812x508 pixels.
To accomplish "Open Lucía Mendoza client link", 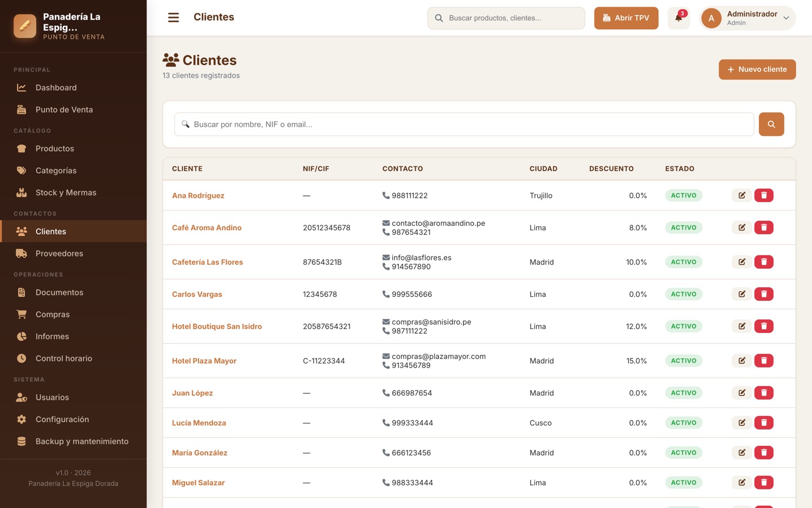I will 199,423.
